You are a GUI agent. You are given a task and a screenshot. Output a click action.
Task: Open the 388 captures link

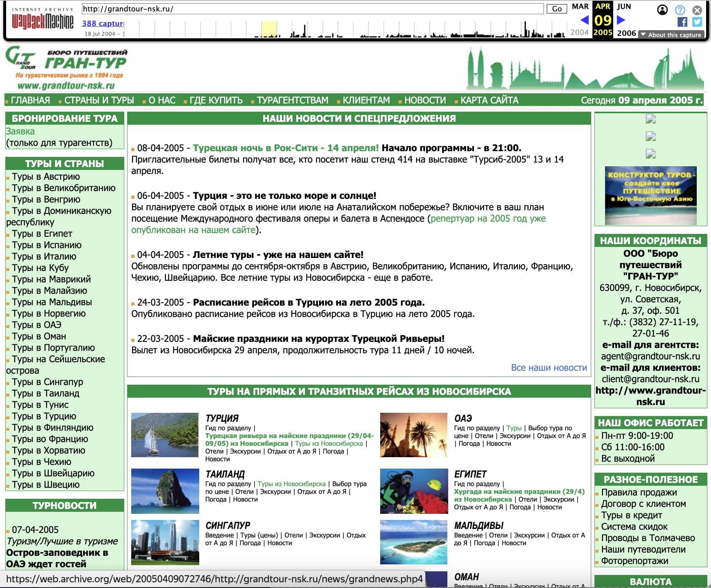[103, 24]
